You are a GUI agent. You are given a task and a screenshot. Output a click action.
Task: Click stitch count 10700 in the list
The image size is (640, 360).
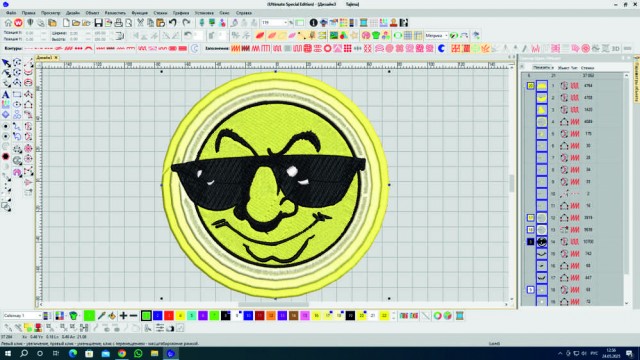[588, 242]
